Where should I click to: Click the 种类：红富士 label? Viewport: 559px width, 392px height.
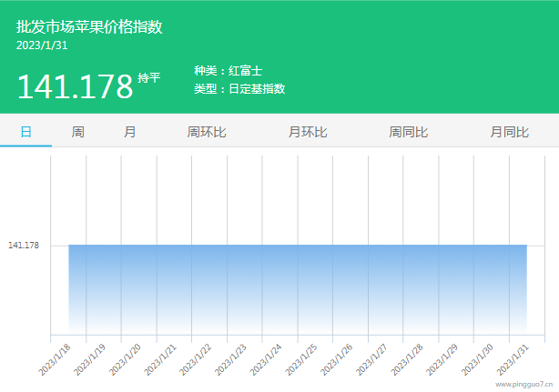(229, 71)
